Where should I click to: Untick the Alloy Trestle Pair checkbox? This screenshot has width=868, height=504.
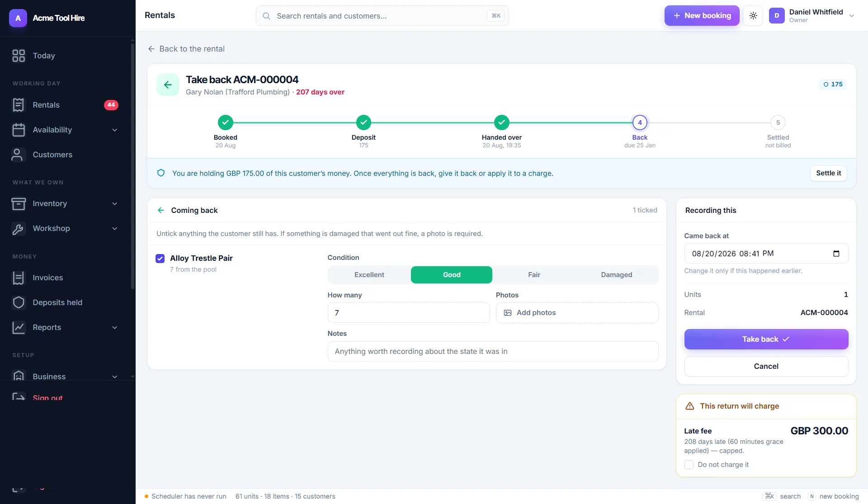click(160, 259)
